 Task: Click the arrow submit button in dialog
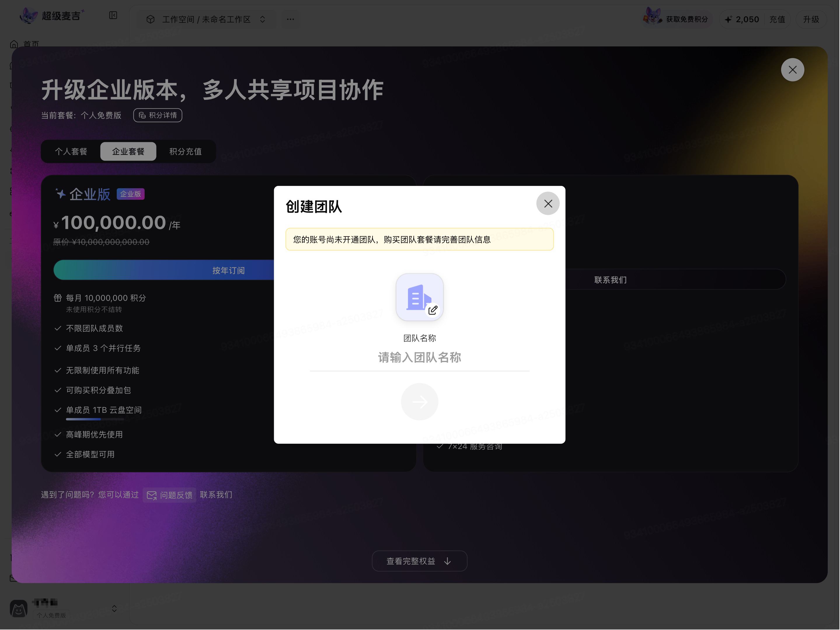point(419,402)
